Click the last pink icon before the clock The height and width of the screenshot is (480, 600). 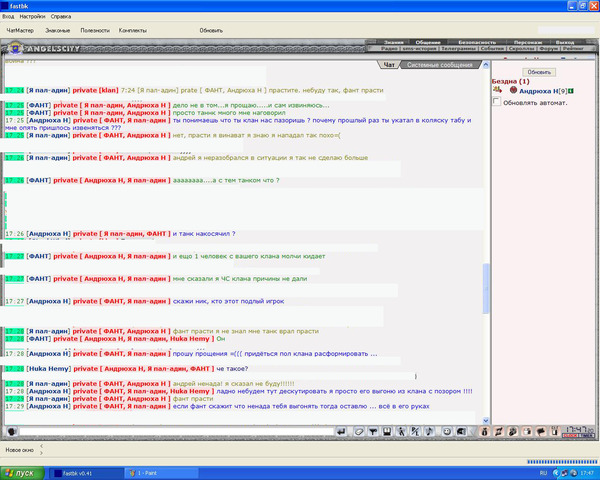click(554, 432)
